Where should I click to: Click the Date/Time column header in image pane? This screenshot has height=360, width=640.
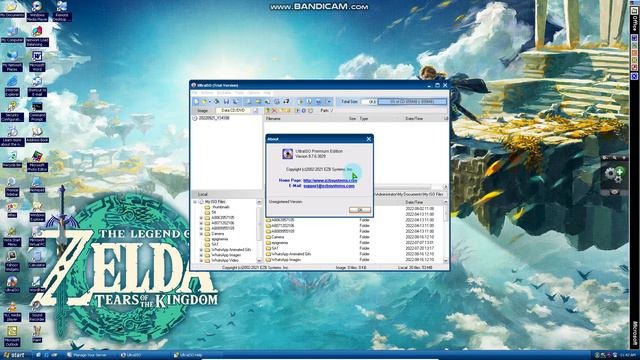click(414, 119)
